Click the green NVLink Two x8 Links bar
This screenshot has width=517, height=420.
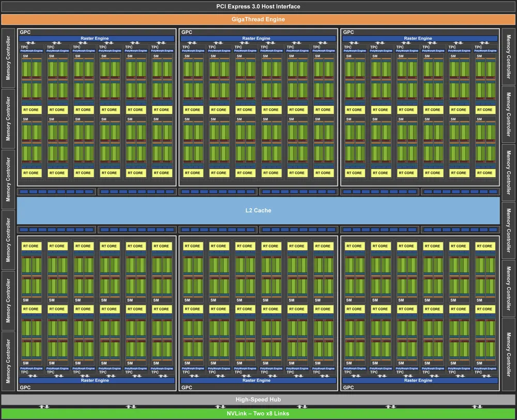258,414
